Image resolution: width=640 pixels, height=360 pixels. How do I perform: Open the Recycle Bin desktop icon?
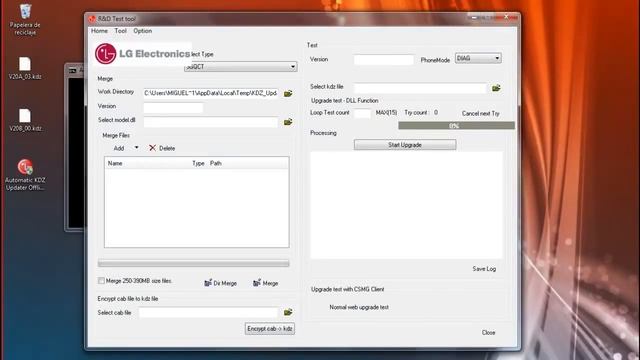[25, 19]
